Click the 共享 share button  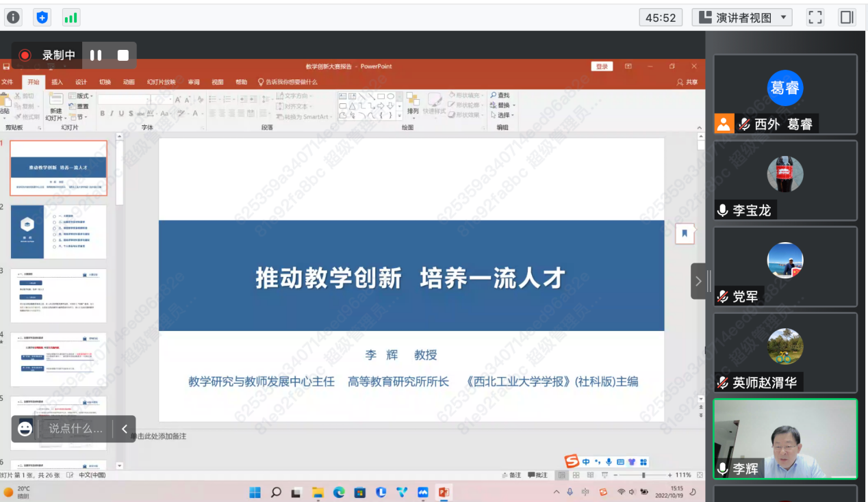687,82
